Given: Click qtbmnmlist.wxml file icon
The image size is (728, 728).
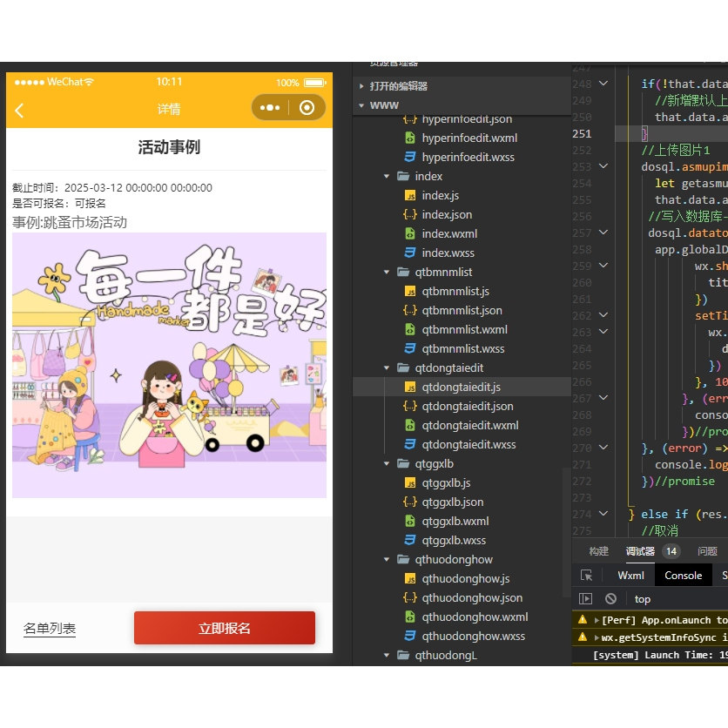Looking at the screenshot, I should point(410,329).
